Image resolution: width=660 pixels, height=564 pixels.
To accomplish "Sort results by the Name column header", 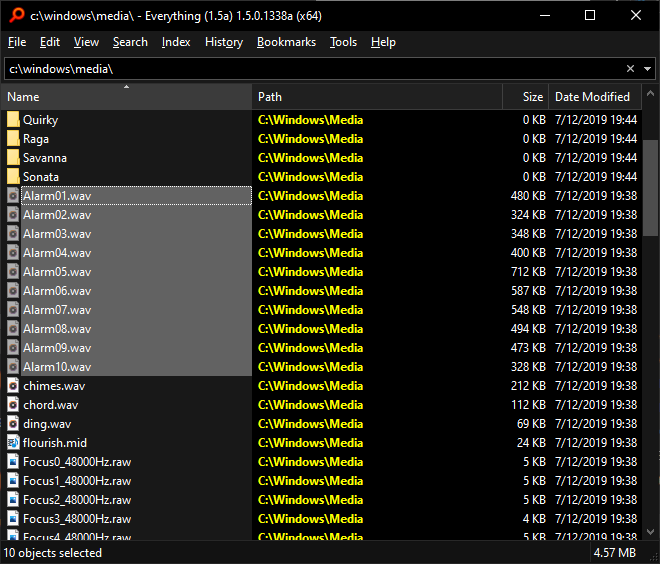I will (126, 97).
